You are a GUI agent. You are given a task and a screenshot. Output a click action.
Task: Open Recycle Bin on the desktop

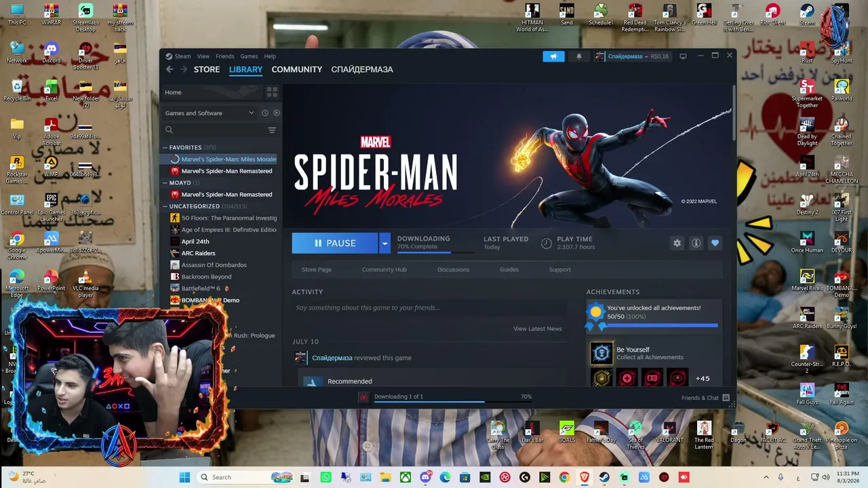click(x=17, y=91)
